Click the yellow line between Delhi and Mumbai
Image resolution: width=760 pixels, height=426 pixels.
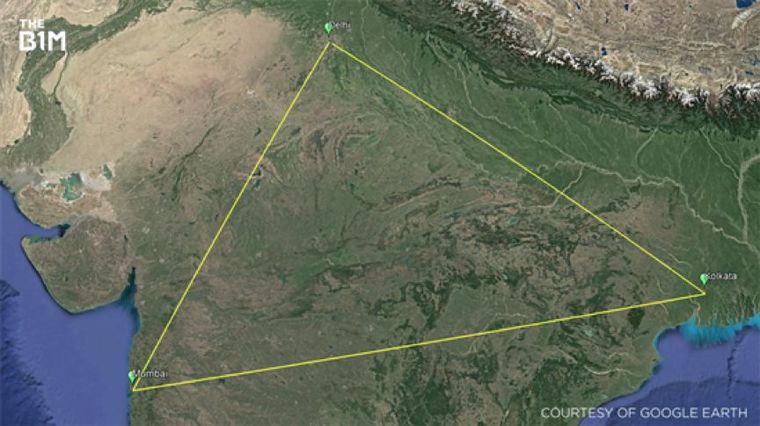pos(232,216)
